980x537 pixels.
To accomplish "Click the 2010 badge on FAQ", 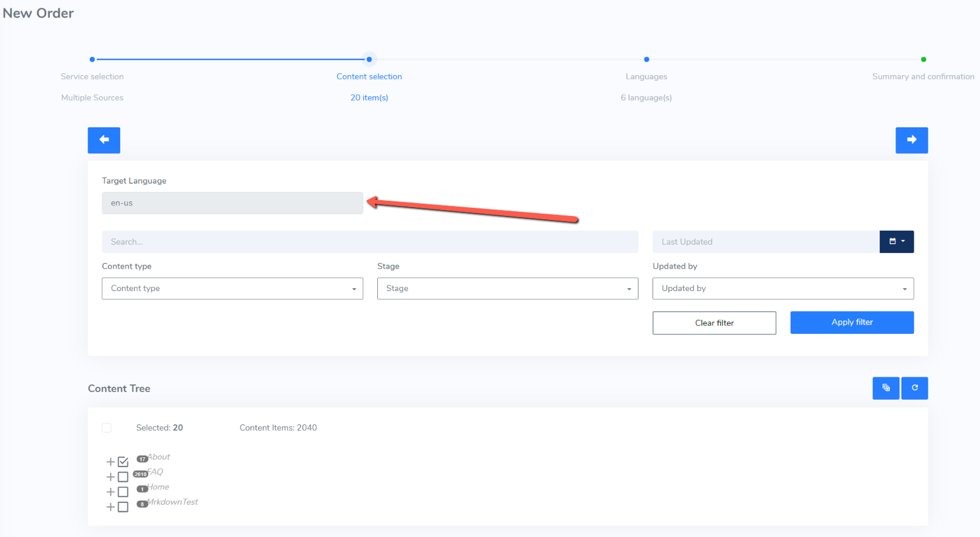I will 140,474.
